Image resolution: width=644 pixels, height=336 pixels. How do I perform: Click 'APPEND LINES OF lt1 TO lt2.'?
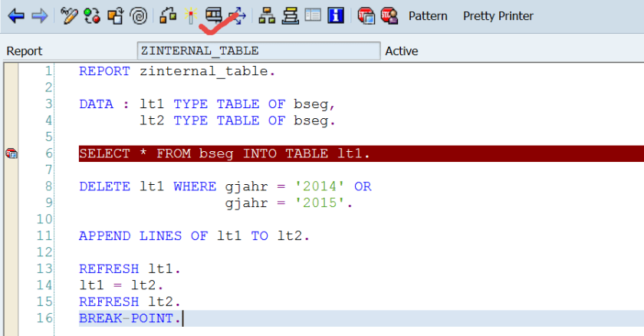point(194,236)
